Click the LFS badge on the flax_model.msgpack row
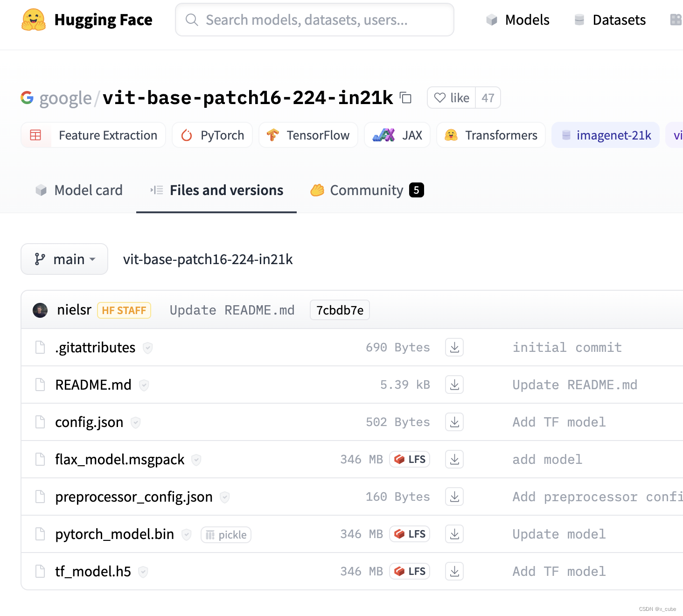683x616 pixels. click(x=410, y=459)
